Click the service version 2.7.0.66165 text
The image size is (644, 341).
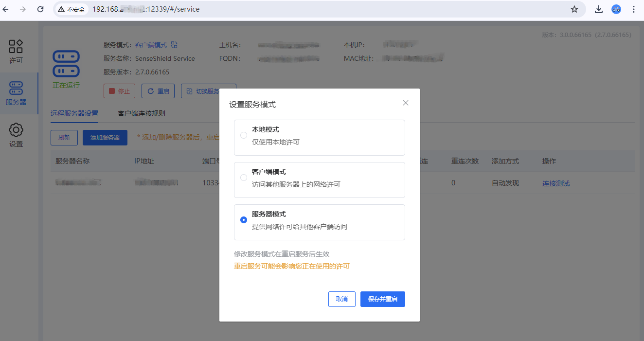point(152,72)
